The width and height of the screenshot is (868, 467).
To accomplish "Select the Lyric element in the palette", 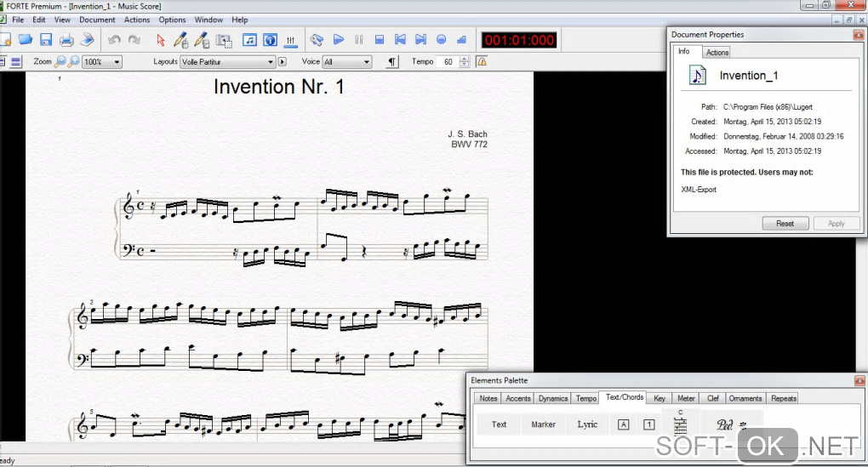I will [587, 424].
